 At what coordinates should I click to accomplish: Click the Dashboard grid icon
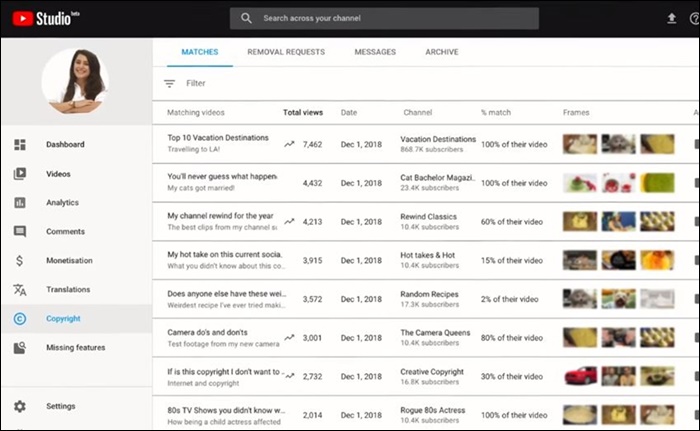(20, 144)
